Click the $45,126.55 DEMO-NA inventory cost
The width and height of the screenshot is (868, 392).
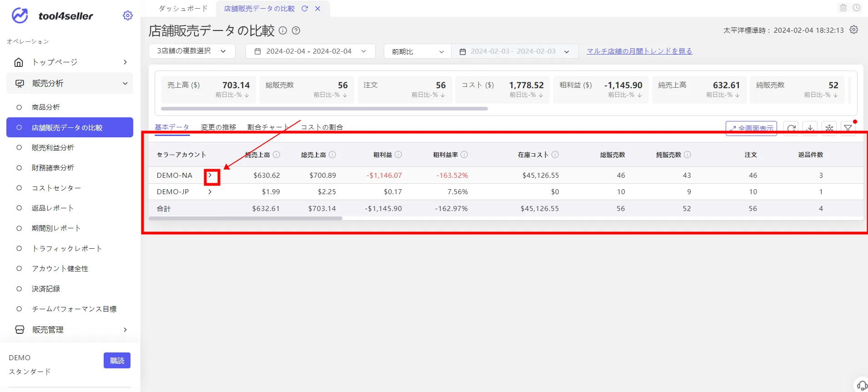(x=541, y=175)
